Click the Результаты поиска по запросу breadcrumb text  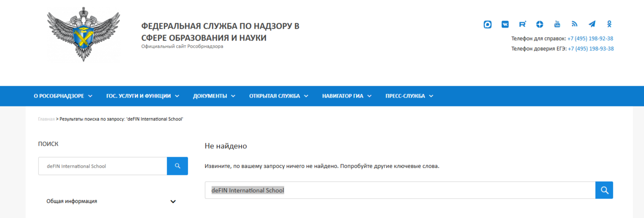pos(121,119)
